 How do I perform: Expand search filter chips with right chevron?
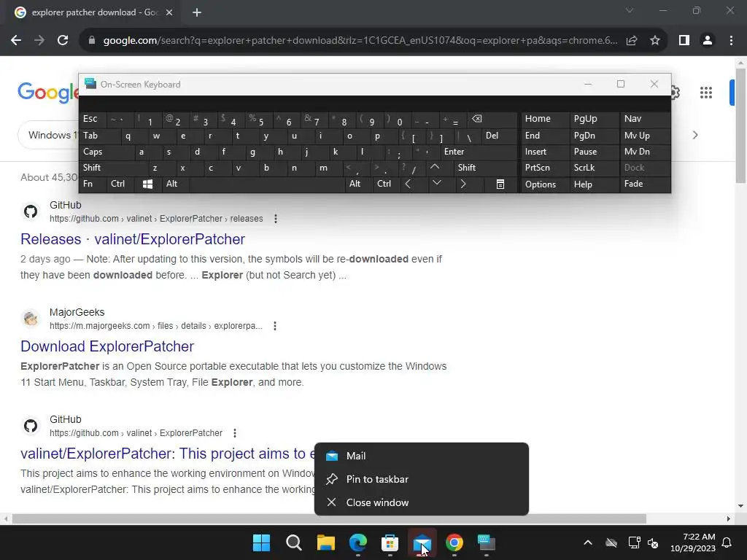point(695,135)
